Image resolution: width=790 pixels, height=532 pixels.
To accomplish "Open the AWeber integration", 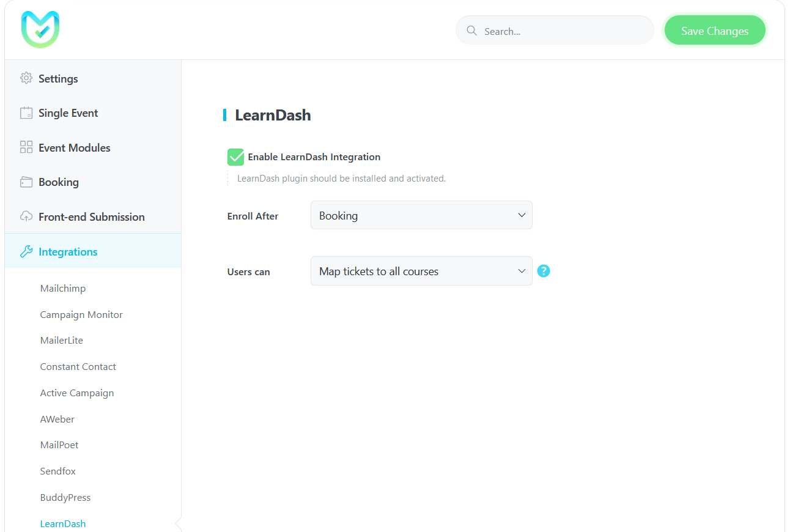I will [57, 419].
